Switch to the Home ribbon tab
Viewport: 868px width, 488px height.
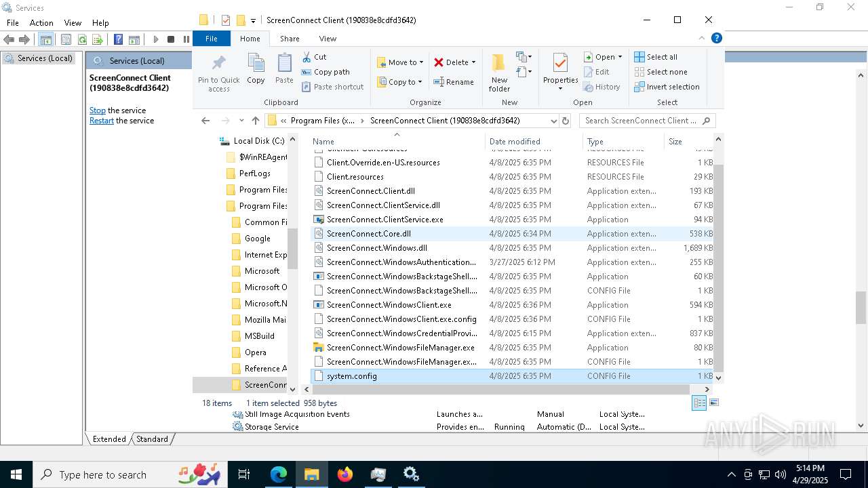[250, 39]
